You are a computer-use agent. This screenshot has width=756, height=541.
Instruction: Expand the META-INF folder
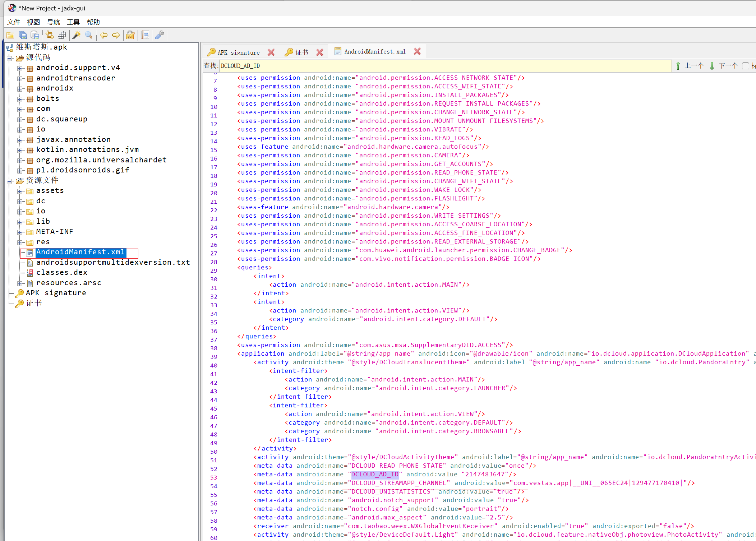tap(19, 232)
